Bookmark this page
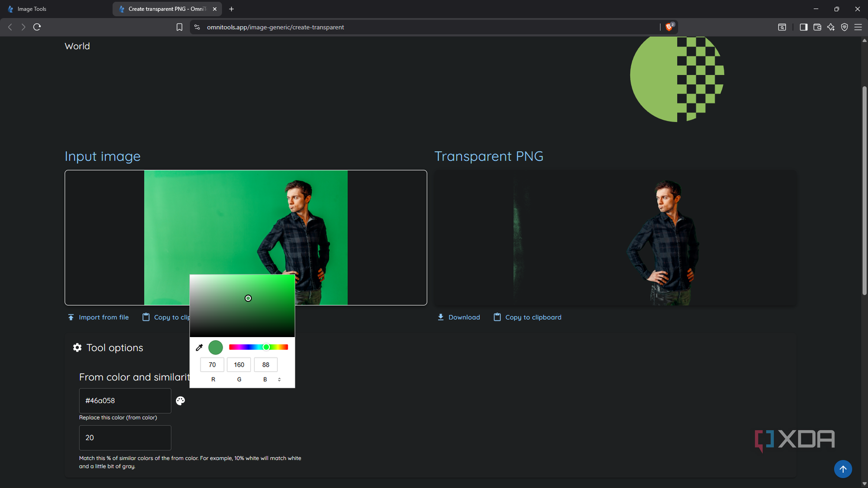This screenshot has width=868, height=488. (x=179, y=27)
